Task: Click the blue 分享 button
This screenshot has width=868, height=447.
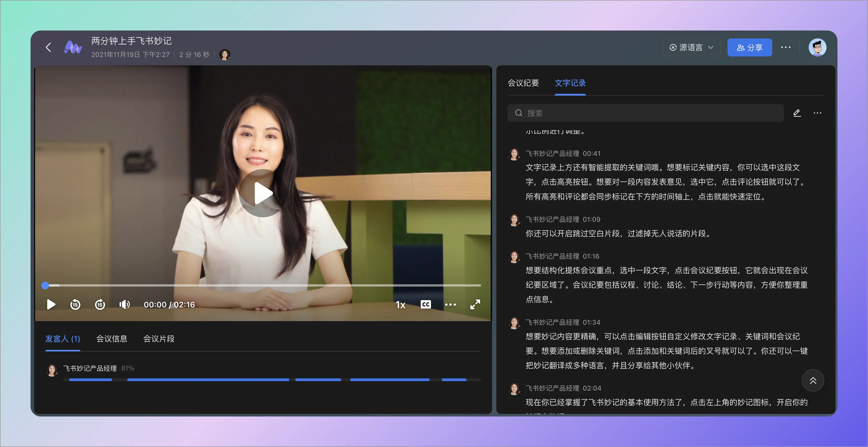Action: tap(749, 48)
